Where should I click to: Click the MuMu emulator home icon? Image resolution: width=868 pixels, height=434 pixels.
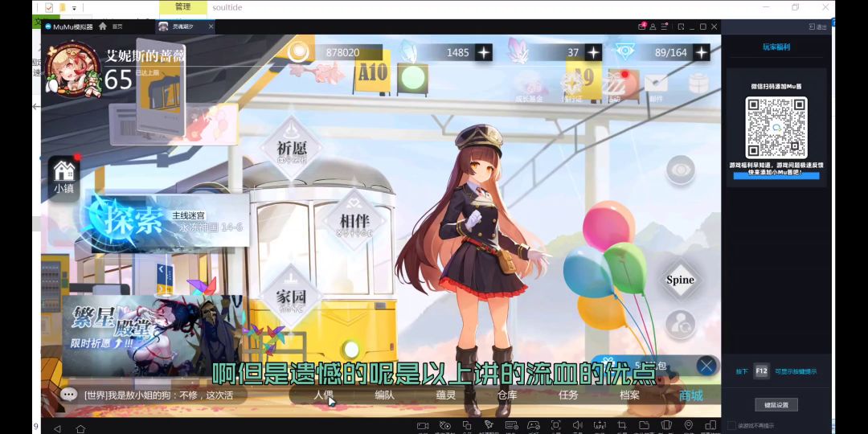point(103,27)
